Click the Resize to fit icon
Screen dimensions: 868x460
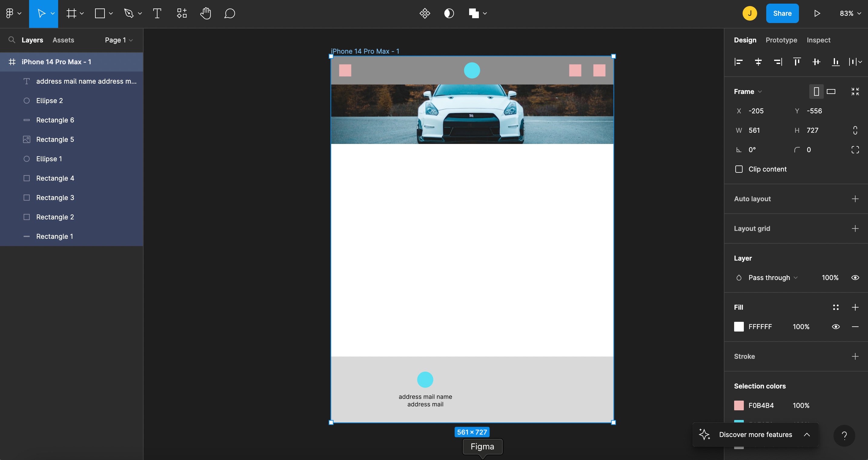pos(855,92)
